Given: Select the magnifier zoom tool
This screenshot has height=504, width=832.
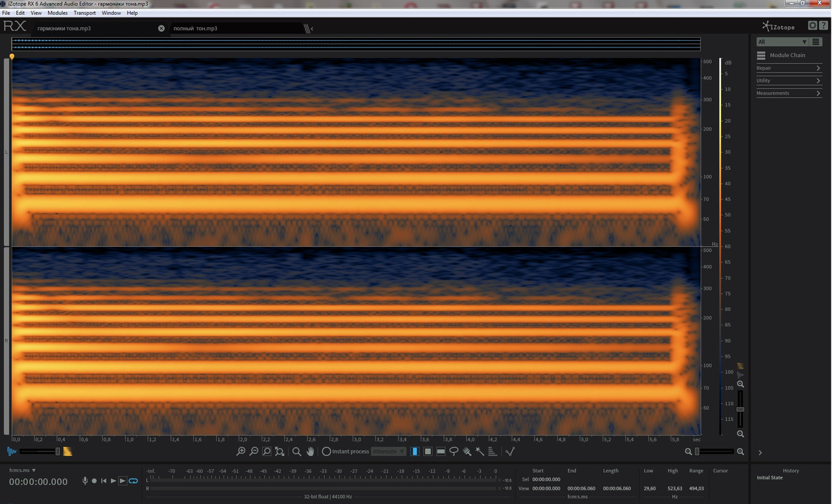Looking at the screenshot, I should [296, 451].
